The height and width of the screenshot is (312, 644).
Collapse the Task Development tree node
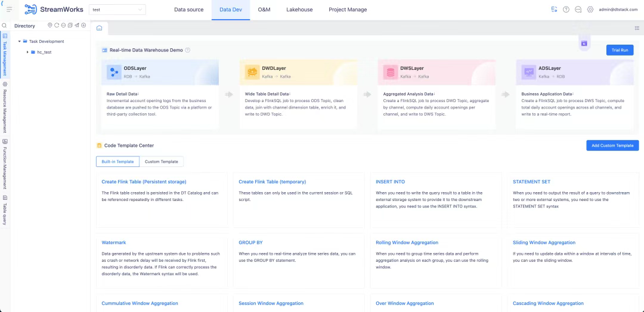[x=19, y=42]
